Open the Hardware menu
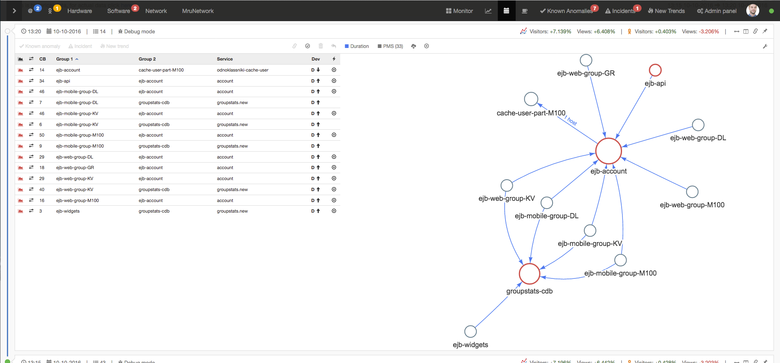 click(x=80, y=10)
